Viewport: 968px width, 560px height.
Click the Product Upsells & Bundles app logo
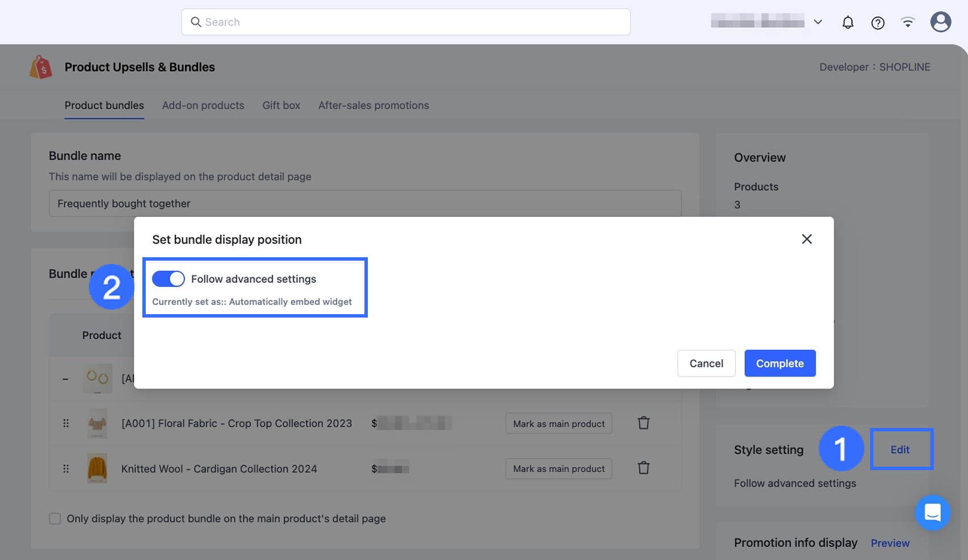[41, 67]
